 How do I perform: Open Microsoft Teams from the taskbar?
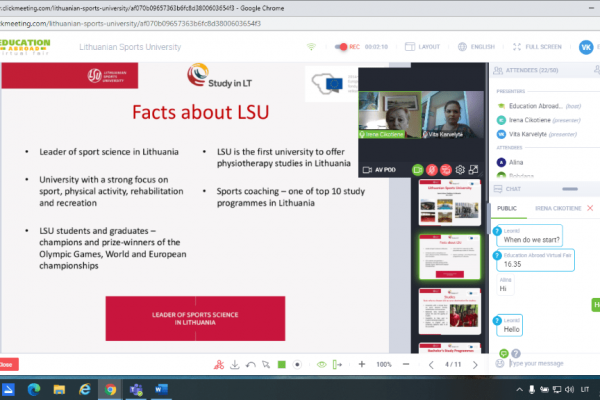136,390
